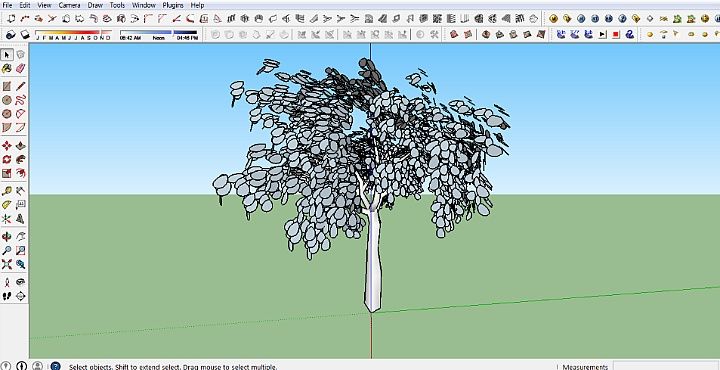Viewport: 720px width, 370px height.
Task: Choose the Look Around eye tool
Action: 20,282
